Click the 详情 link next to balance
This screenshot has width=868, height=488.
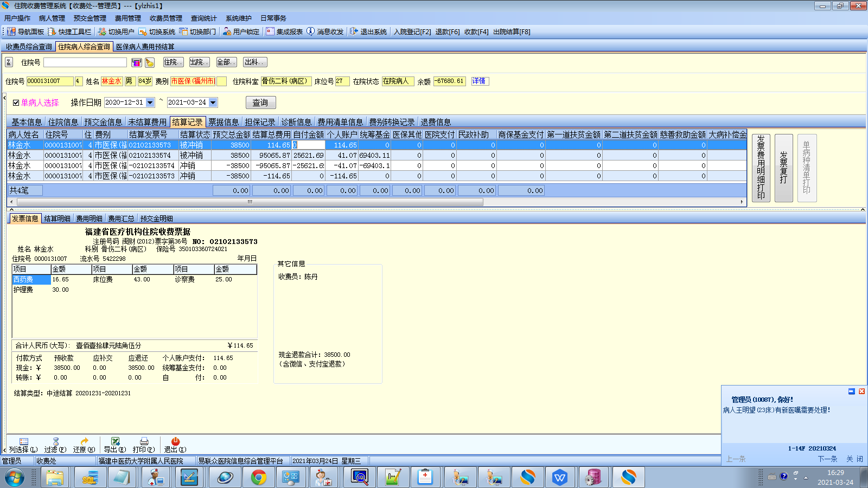click(x=479, y=81)
